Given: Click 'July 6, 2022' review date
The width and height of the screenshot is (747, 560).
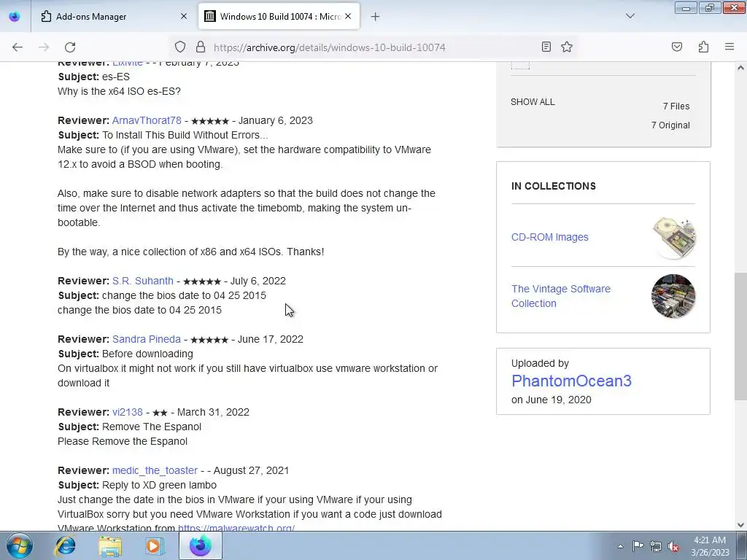Looking at the screenshot, I should click(258, 281).
